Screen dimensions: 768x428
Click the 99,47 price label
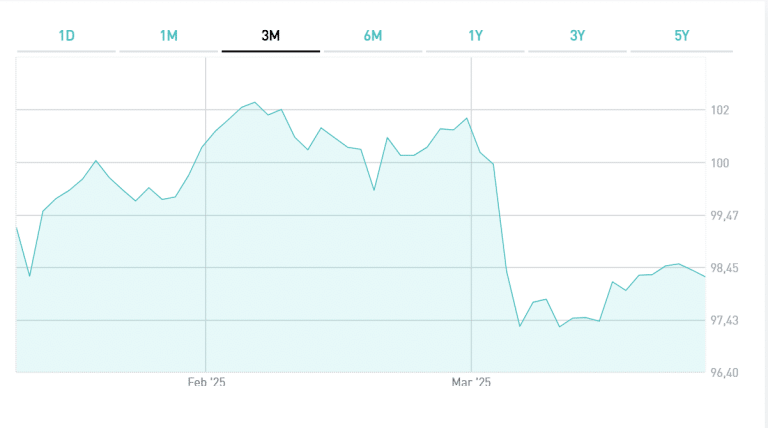[x=724, y=216]
